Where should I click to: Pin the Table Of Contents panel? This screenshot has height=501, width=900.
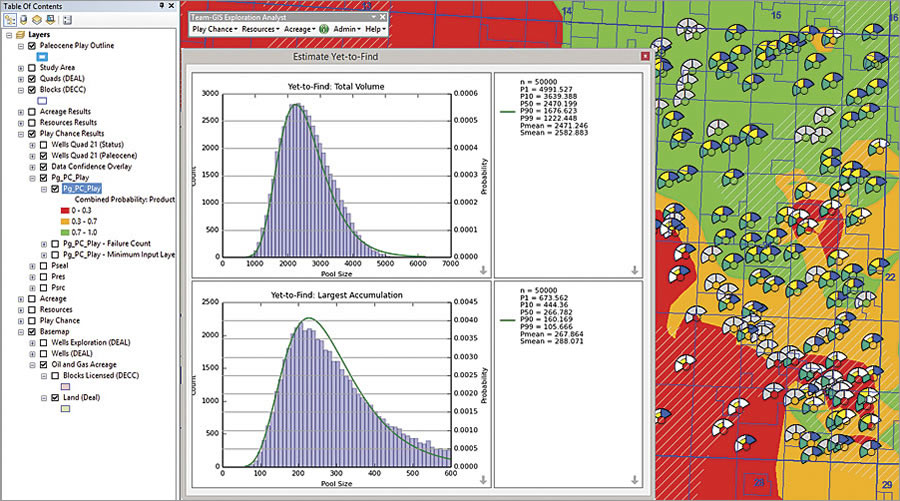(160, 5)
